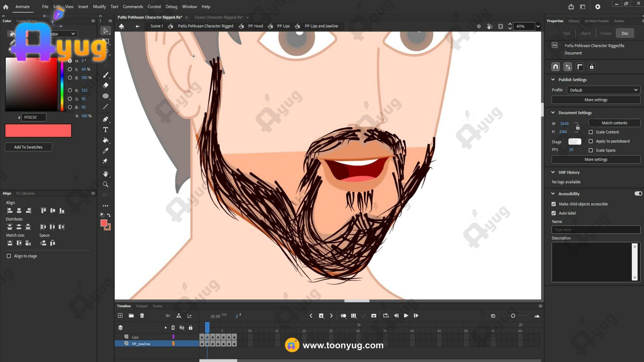The image size is (644, 362).
Task: Enable the Align to stage checkbox
Action: pos(9,256)
